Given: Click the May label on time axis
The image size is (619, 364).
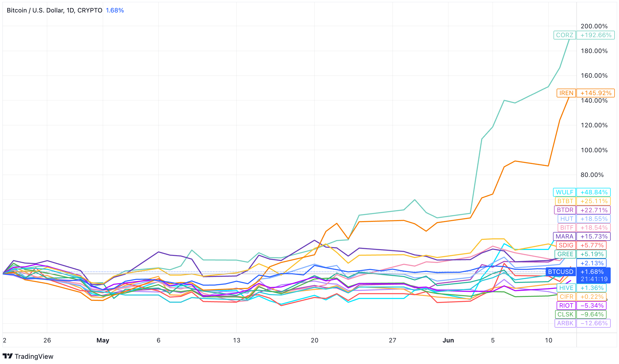Looking at the screenshot, I should pos(103,340).
